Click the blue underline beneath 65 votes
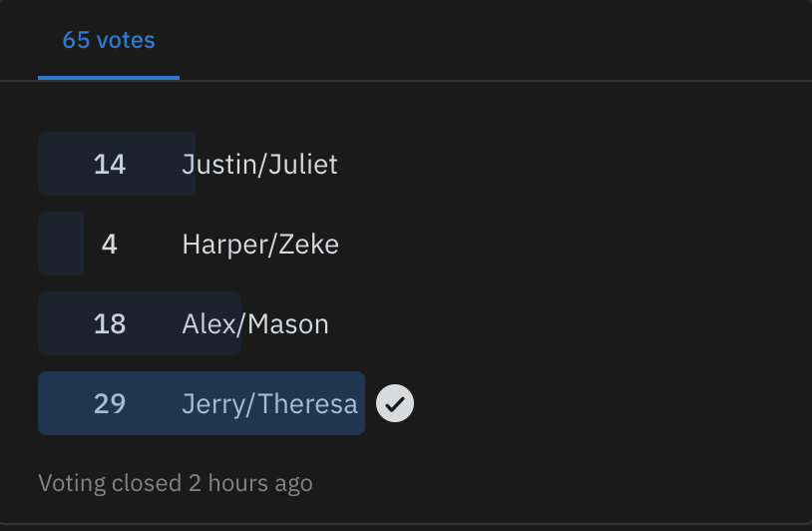 (x=109, y=77)
